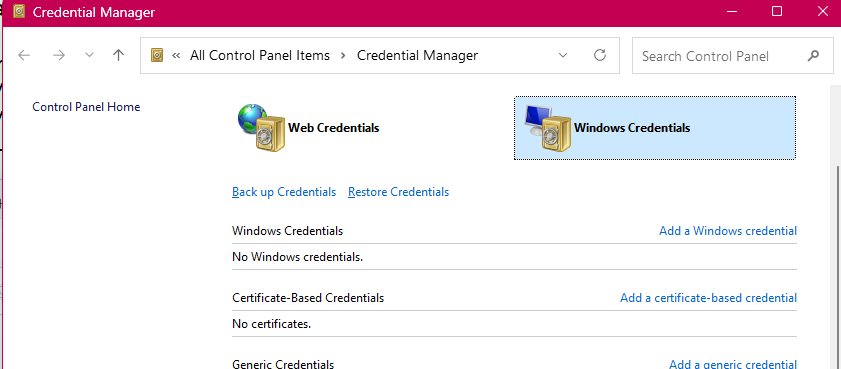
Task: Open submenu arrow after All Control Panel Items
Action: [343, 55]
